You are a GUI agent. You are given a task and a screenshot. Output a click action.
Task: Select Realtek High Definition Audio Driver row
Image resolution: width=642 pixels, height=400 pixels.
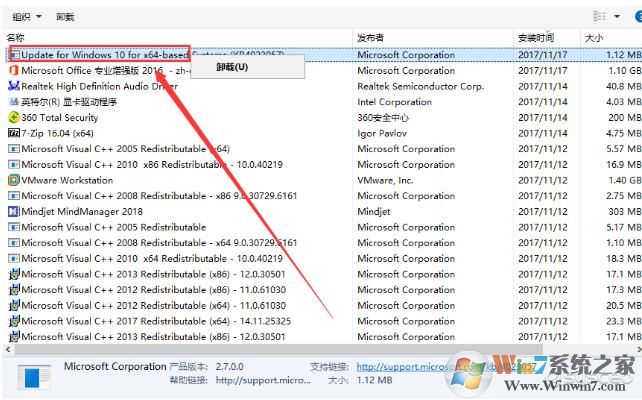click(99, 86)
